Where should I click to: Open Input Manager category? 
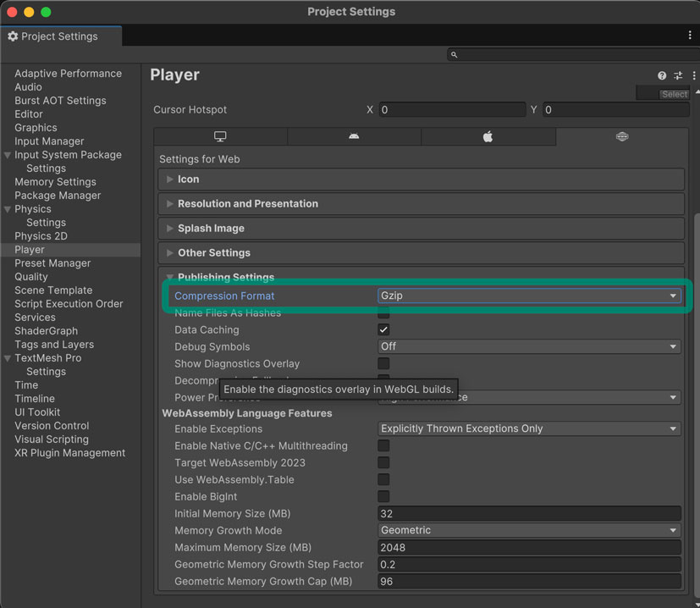point(49,141)
